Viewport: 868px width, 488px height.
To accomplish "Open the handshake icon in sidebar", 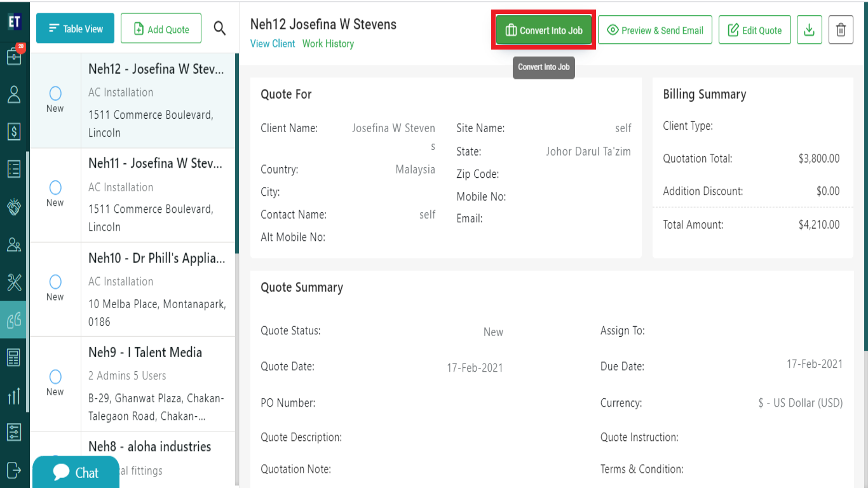I will tap(14, 207).
